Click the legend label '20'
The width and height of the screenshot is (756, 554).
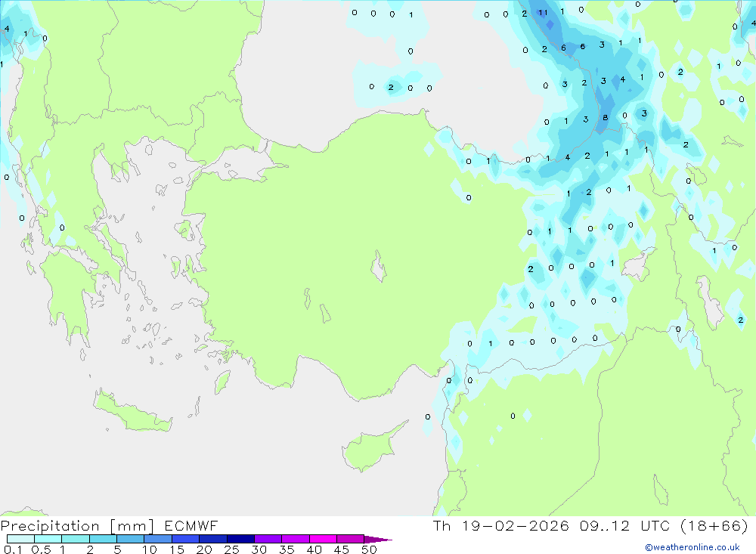tap(204, 549)
